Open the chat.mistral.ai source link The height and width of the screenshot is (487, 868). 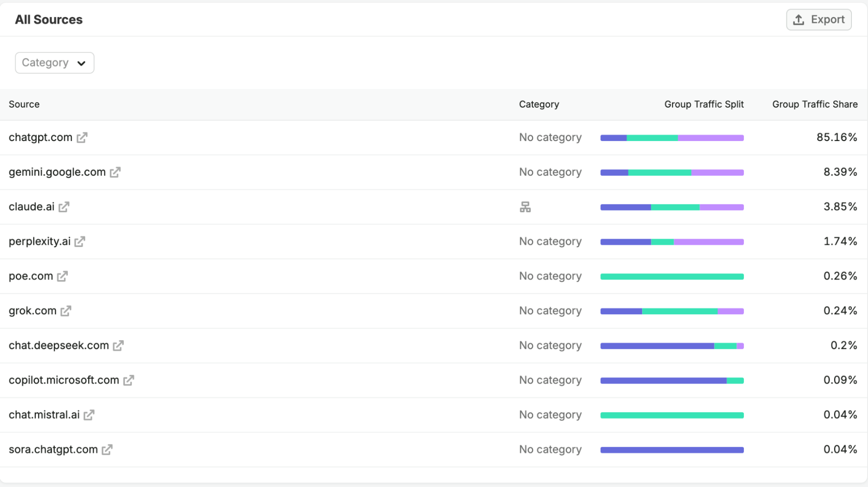tap(44, 415)
